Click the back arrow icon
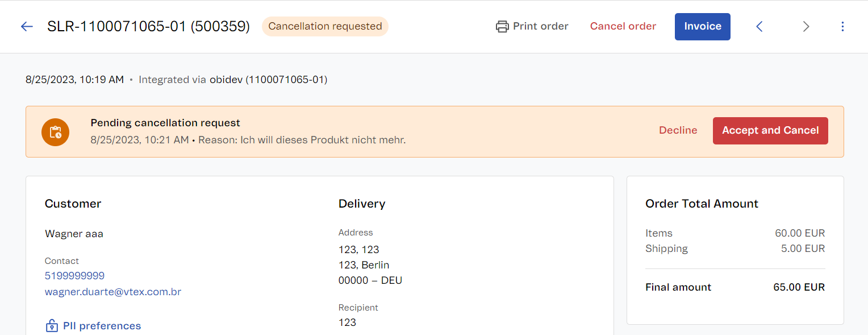Screen dimensions: 868x335 coord(27,27)
